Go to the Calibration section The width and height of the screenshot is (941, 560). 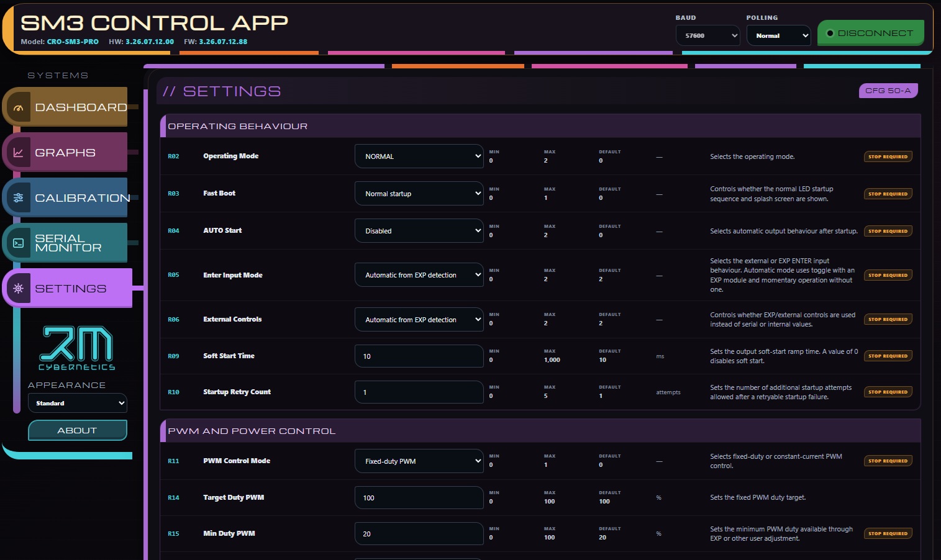pos(66,198)
